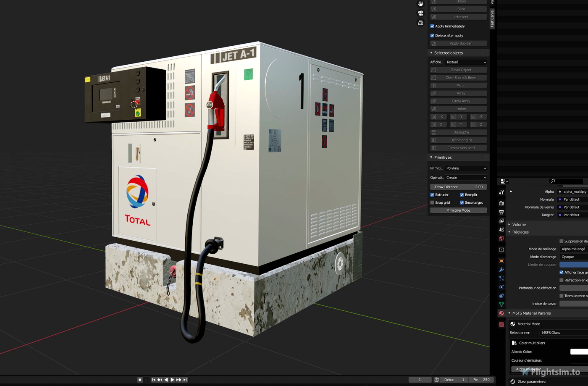Open MSFS Glass material mode dropdown
Viewport: 588px width, 386px height.
pos(564,333)
